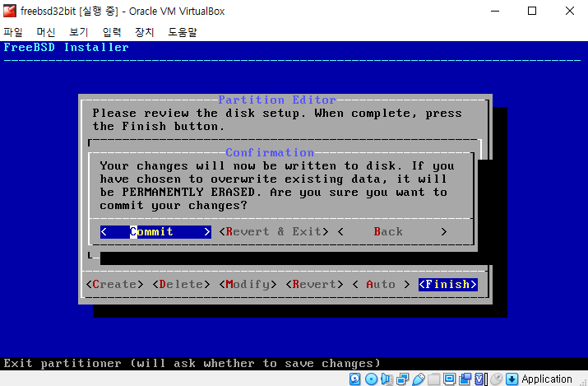Click the FreeBSD Installer header text
The height and width of the screenshot is (386, 588).
(67, 47)
